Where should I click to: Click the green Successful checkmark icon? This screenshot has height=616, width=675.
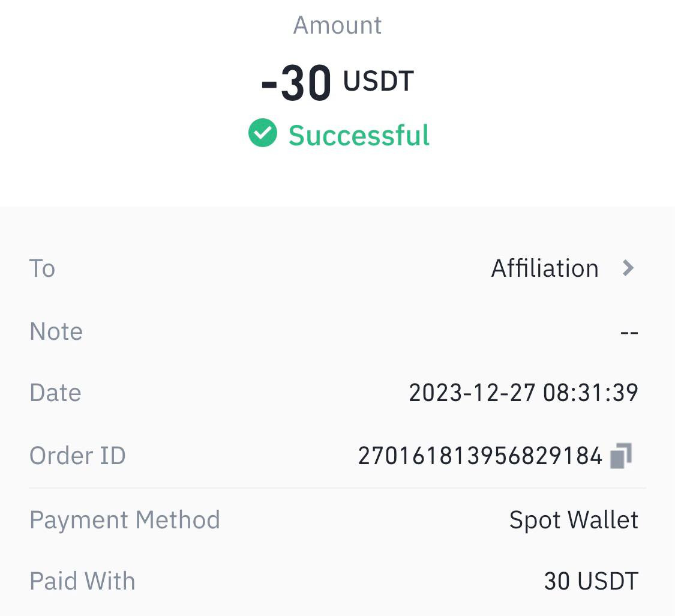(263, 133)
